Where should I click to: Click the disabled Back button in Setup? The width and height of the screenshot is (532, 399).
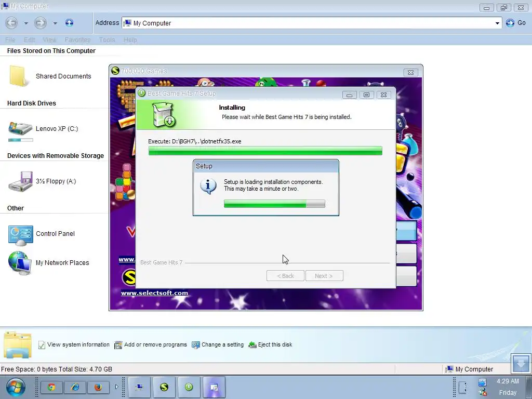[285, 276]
